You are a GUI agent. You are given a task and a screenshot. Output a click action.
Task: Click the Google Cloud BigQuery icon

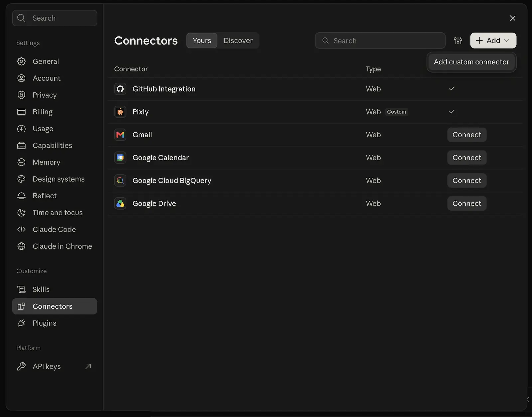click(x=120, y=181)
